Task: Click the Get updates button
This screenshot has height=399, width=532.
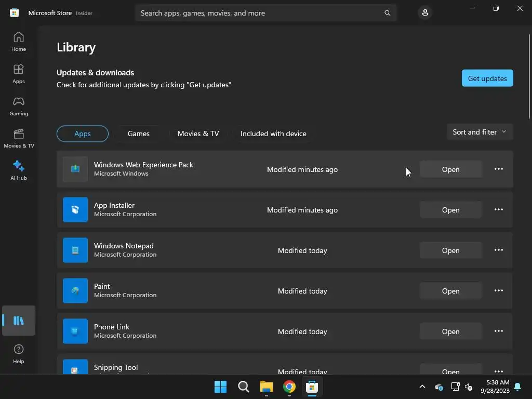Action: [487, 78]
